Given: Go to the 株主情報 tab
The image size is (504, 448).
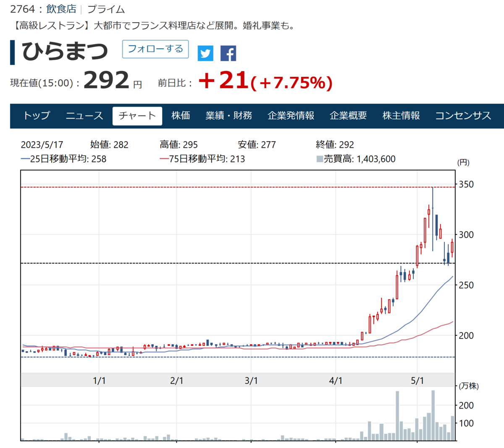Looking at the screenshot, I should [x=402, y=115].
